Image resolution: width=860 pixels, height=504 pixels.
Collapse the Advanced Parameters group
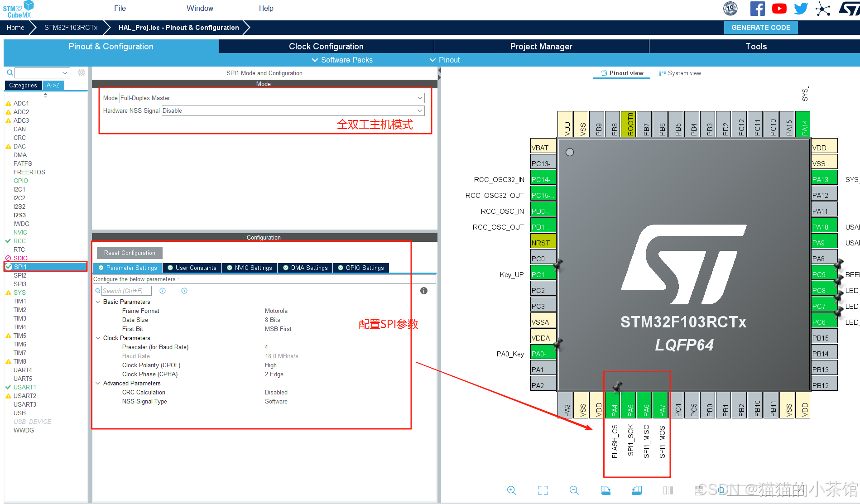click(x=98, y=383)
